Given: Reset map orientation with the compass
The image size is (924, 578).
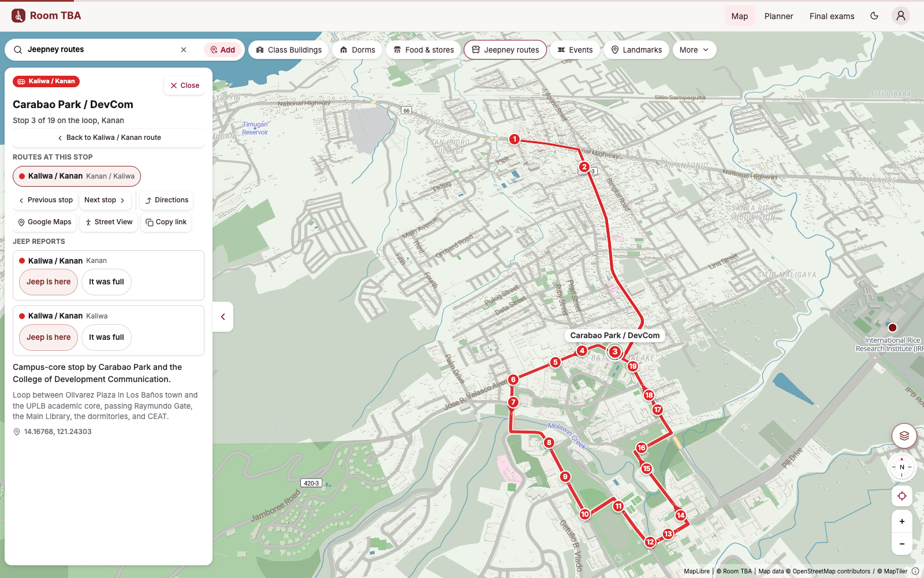Looking at the screenshot, I should point(901,467).
